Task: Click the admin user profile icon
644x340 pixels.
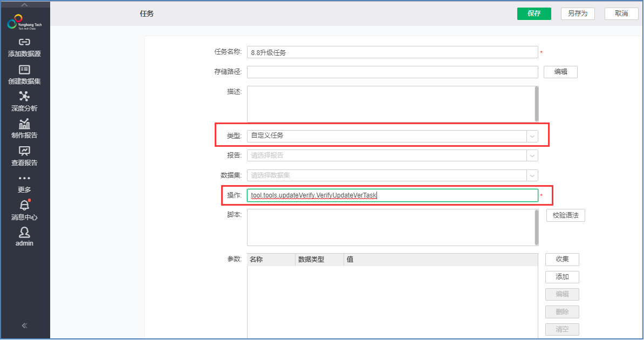Action: [x=24, y=233]
